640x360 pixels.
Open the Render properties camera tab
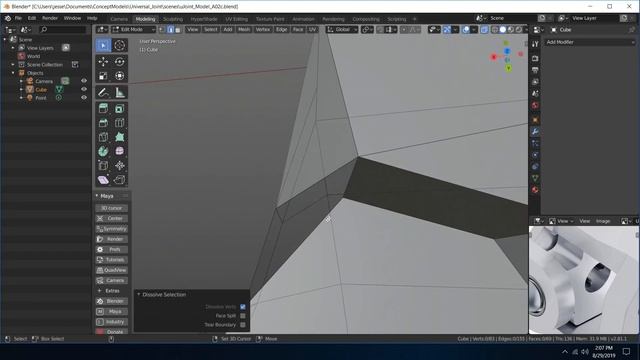535,58
